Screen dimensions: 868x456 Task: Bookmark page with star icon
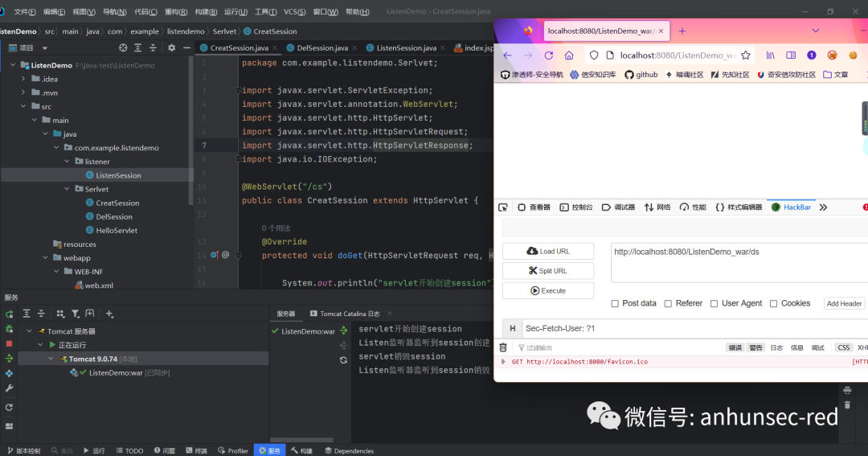click(746, 55)
